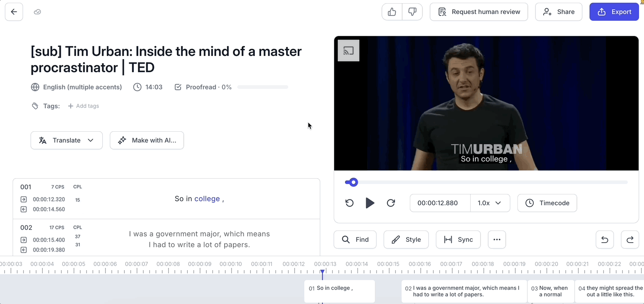644x304 pixels.
Task: Click subtitle number 001
Action: point(26,187)
